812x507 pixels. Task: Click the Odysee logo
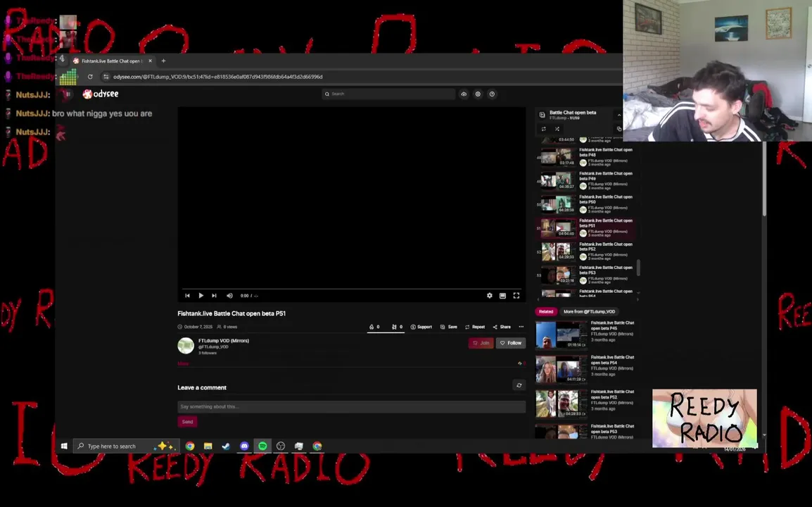[x=101, y=94]
